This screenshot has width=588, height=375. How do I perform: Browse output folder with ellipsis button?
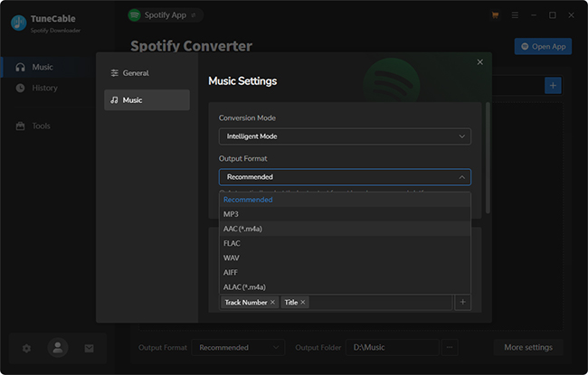[x=450, y=348]
